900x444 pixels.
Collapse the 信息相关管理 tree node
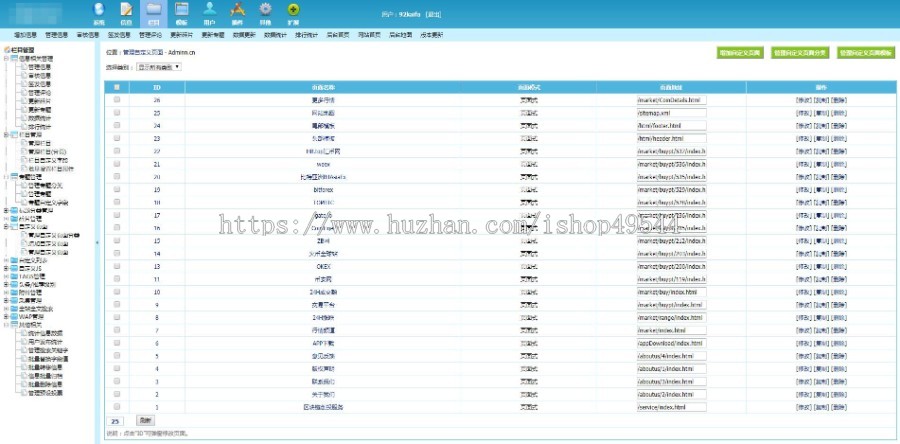pyautogui.click(x=6, y=59)
